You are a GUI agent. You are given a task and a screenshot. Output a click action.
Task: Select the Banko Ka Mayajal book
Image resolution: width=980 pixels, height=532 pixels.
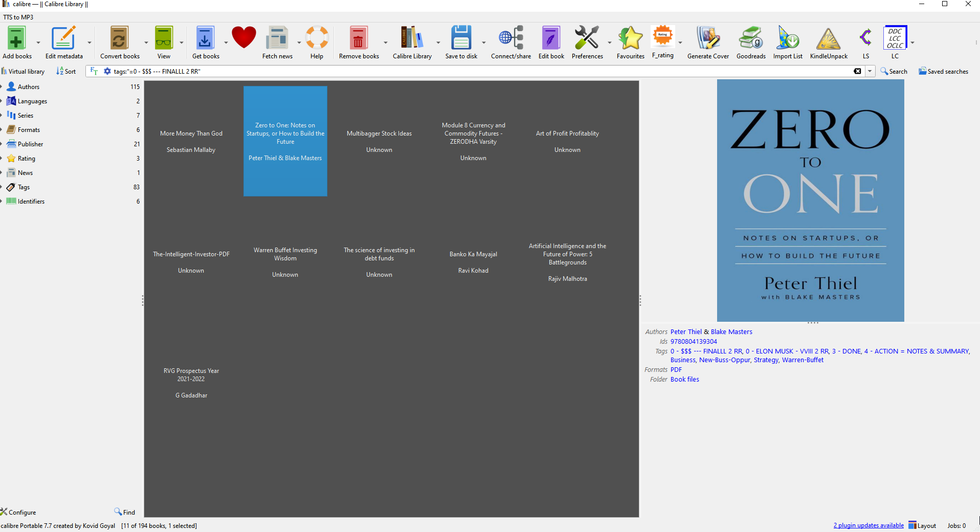point(474,262)
